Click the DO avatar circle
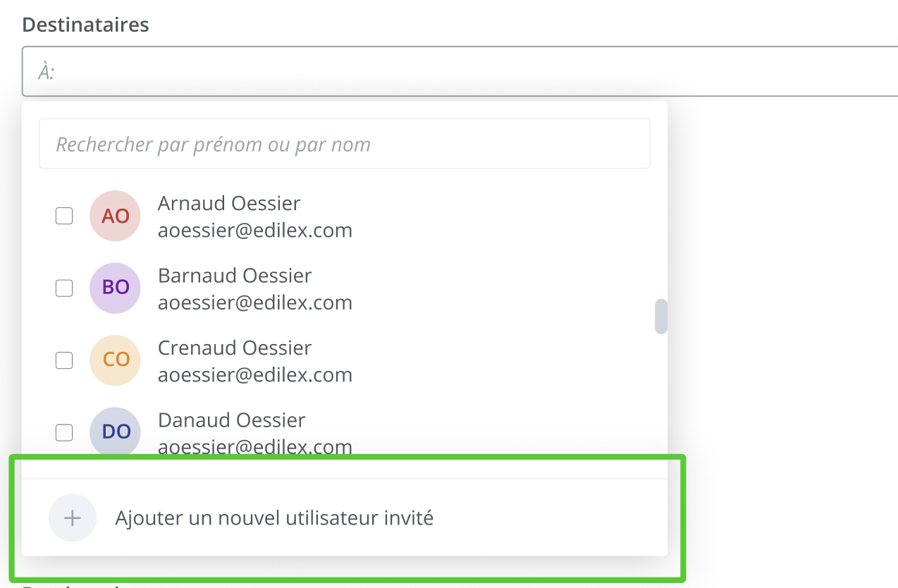The height and width of the screenshot is (588, 898). (x=115, y=432)
